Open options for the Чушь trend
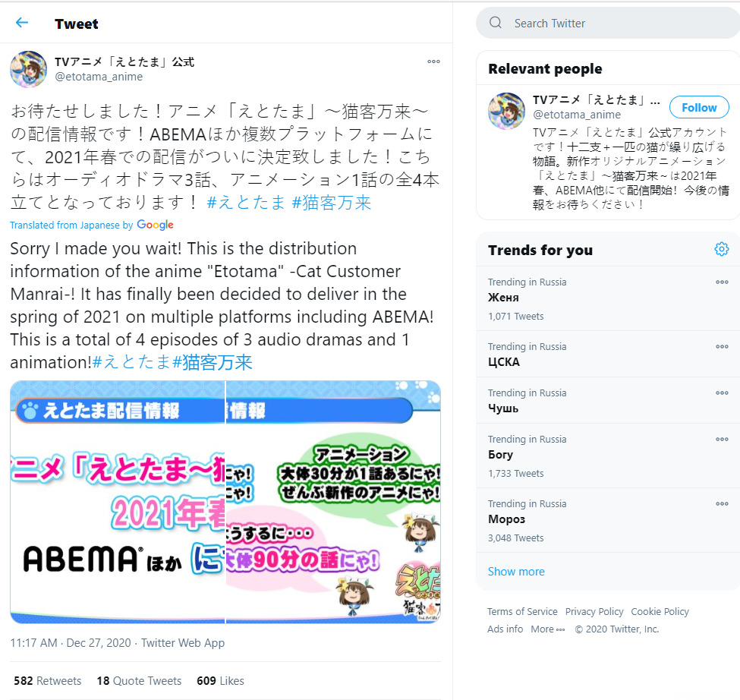The width and height of the screenshot is (740, 700). pyautogui.click(x=722, y=393)
